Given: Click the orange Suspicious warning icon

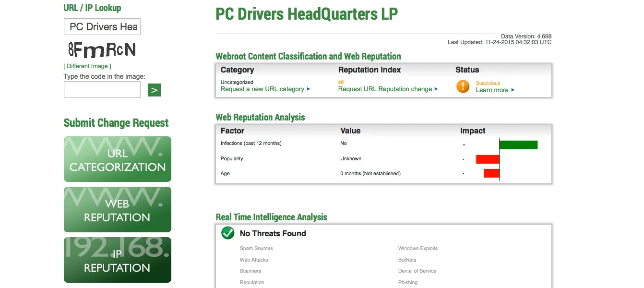Looking at the screenshot, I should pos(463,86).
